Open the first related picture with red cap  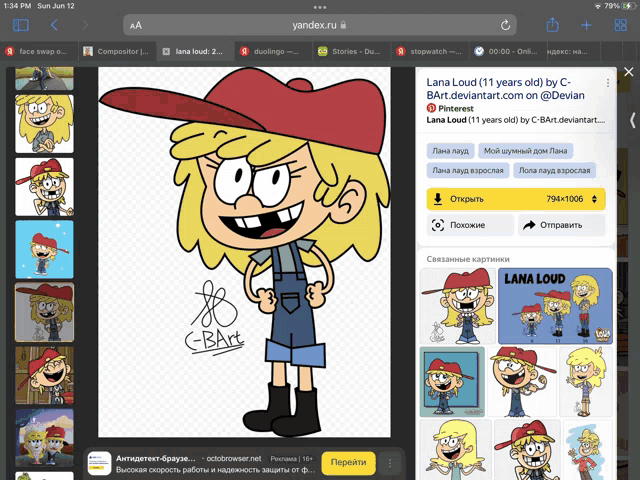458,306
